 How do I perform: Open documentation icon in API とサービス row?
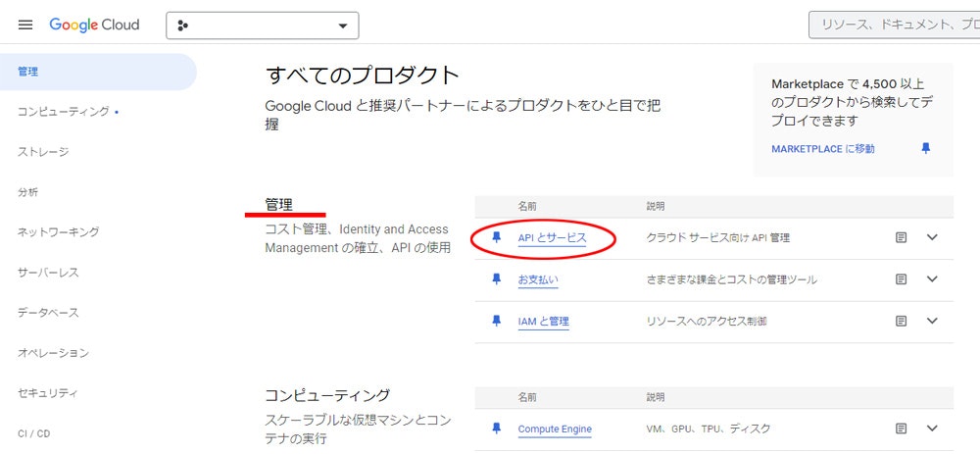(x=901, y=237)
